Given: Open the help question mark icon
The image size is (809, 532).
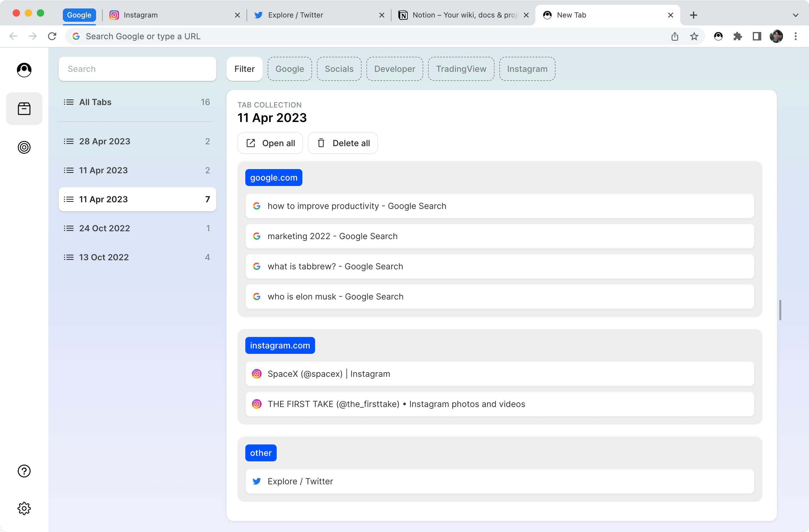Looking at the screenshot, I should point(24,471).
